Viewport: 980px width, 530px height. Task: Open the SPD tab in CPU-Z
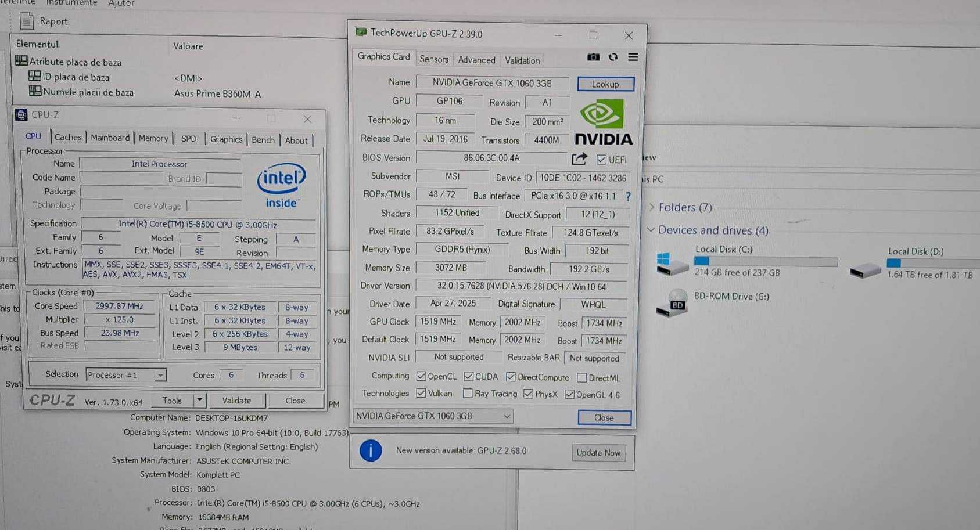(189, 139)
